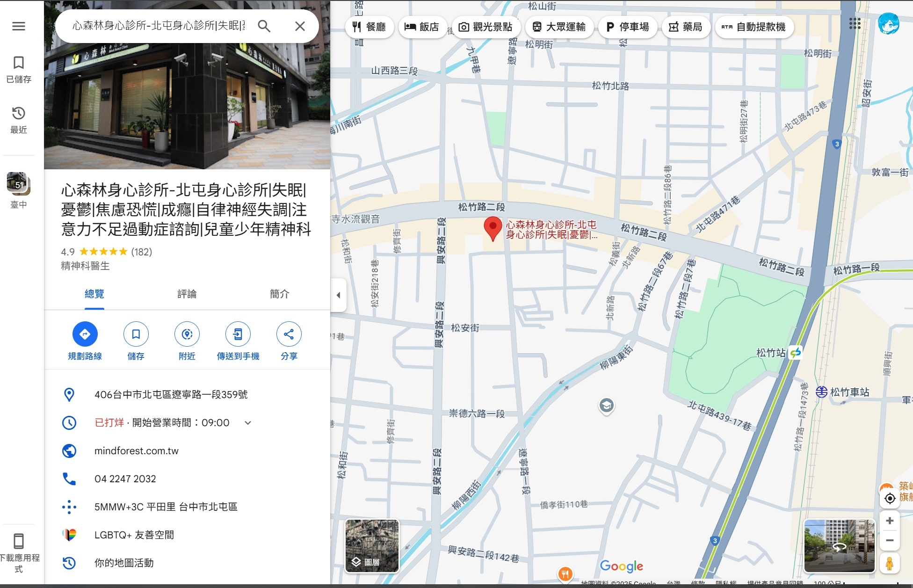Image resolution: width=913 pixels, height=588 pixels.
Task: Filter by 觀光景點 attractions chip
Action: point(485,27)
